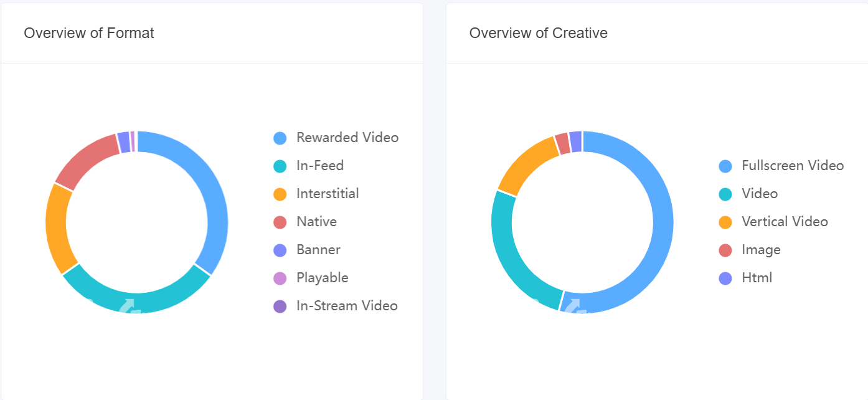Toggle the Interstitial legend entry
The height and width of the screenshot is (400, 868).
(x=327, y=194)
